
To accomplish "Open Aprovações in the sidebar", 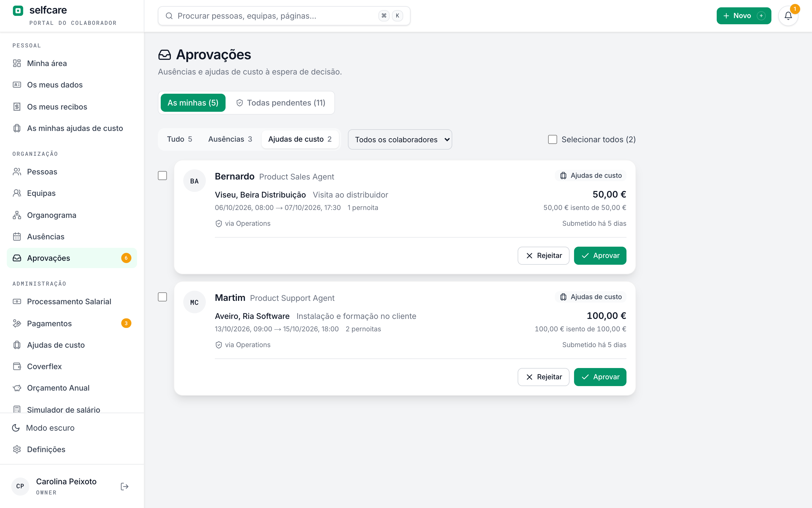I will click(72, 258).
